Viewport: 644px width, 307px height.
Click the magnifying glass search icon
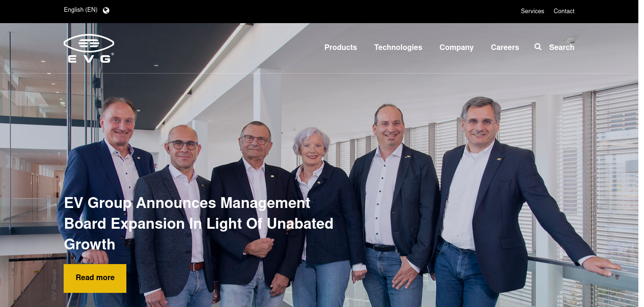[538, 47]
